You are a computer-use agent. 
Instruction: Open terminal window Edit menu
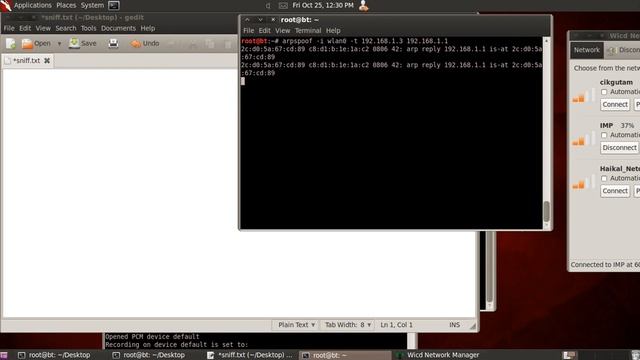click(264, 31)
